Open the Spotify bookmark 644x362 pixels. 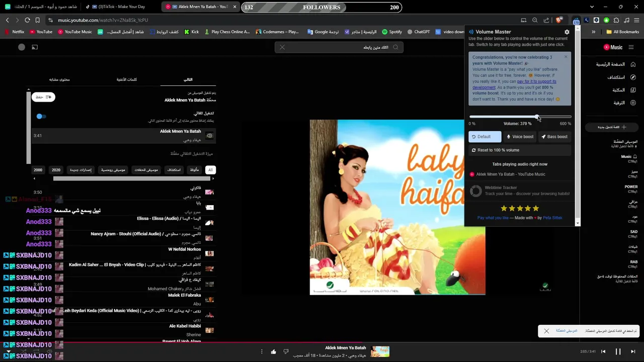click(x=391, y=32)
